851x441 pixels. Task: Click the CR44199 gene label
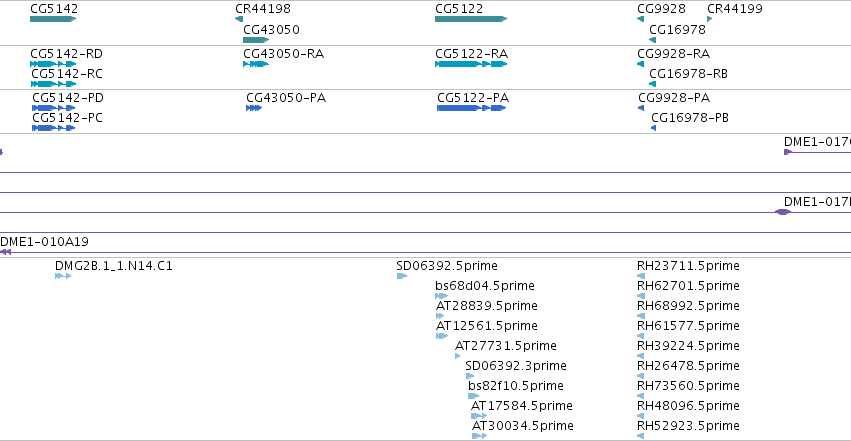point(735,9)
